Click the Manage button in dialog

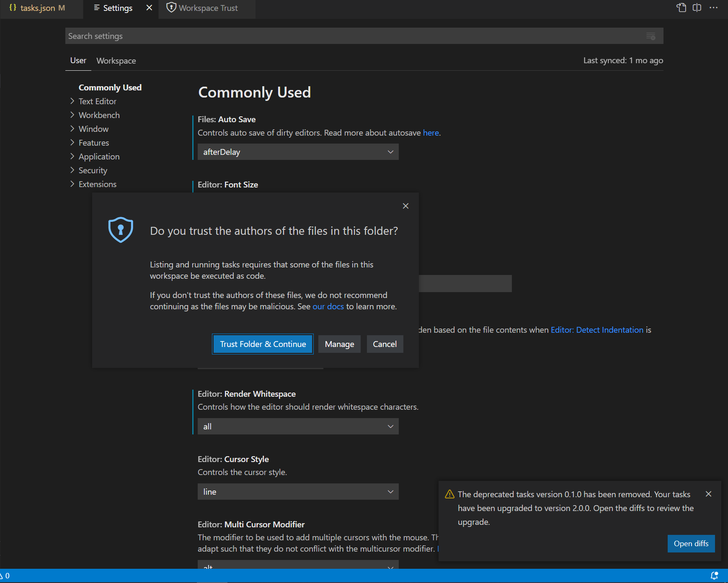point(339,344)
